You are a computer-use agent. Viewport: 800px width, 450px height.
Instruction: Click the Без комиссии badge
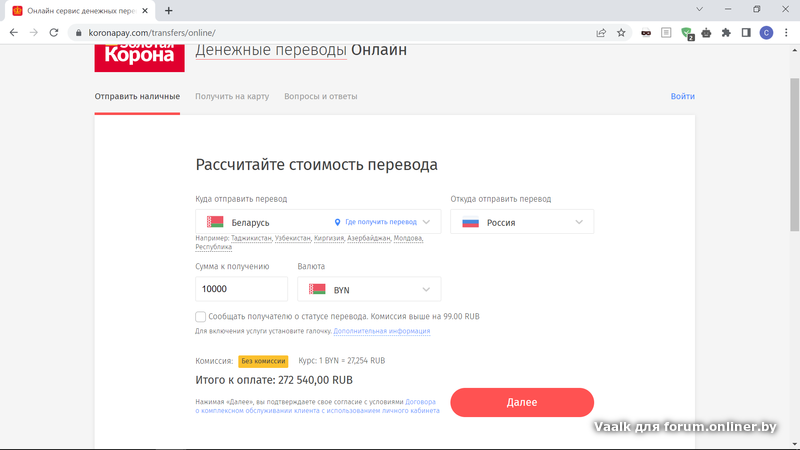(263, 361)
